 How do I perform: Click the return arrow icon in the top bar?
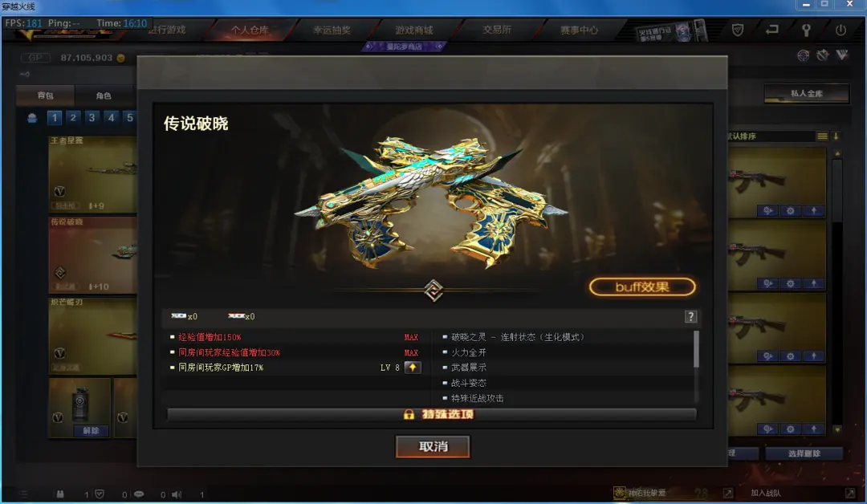(x=772, y=29)
